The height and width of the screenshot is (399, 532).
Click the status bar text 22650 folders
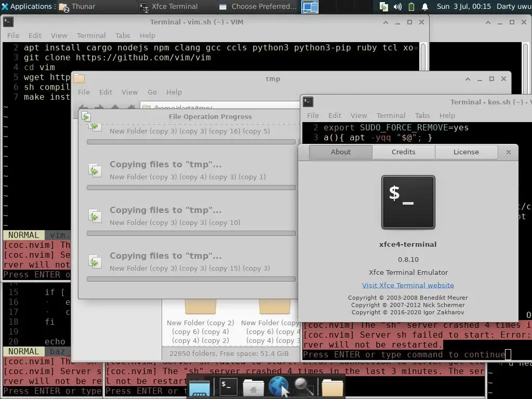[229, 353]
